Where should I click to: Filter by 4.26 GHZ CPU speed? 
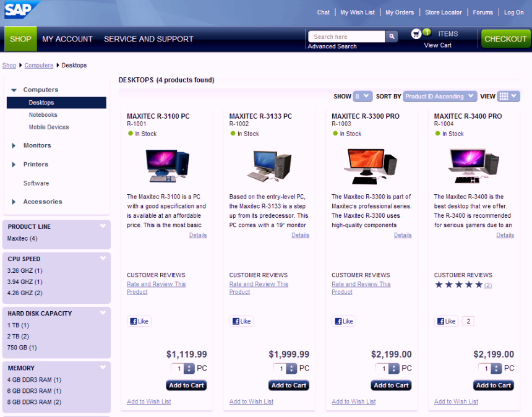click(x=25, y=293)
